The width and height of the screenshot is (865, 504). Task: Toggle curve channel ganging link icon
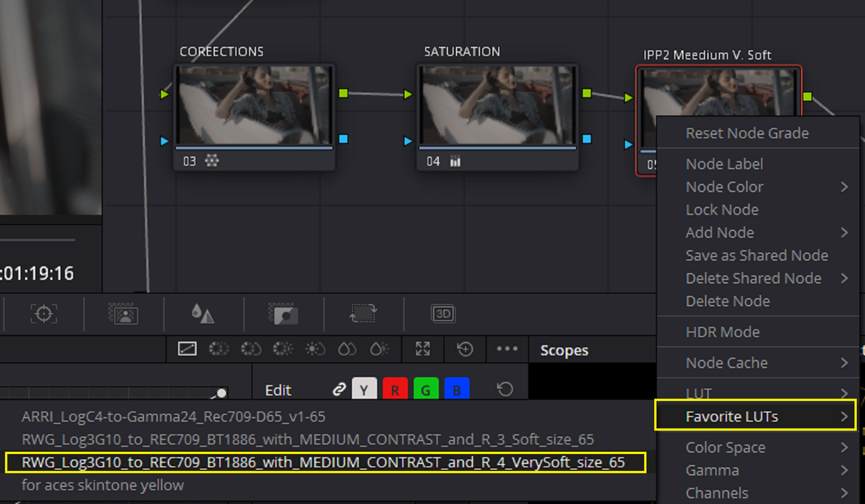(339, 389)
